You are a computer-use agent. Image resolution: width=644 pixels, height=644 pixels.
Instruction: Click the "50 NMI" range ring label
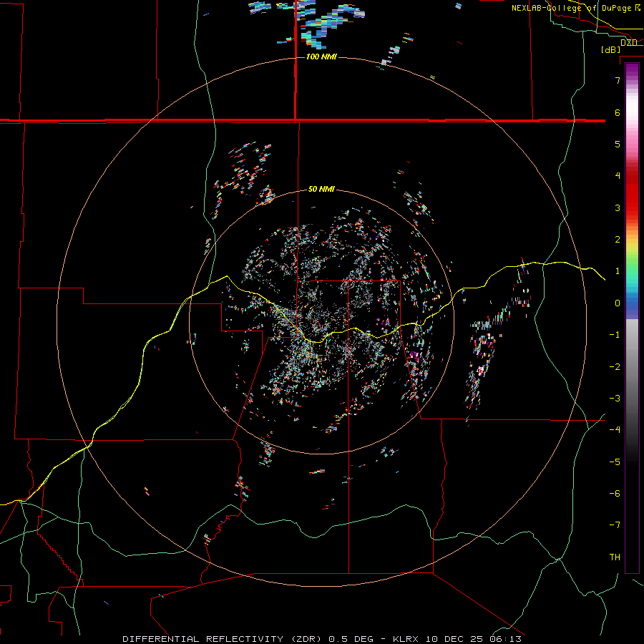coord(321,189)
